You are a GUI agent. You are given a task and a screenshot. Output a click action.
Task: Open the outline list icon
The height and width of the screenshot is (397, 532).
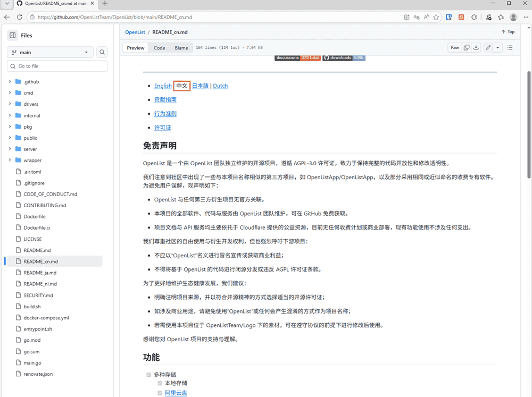tap(510, 48)
